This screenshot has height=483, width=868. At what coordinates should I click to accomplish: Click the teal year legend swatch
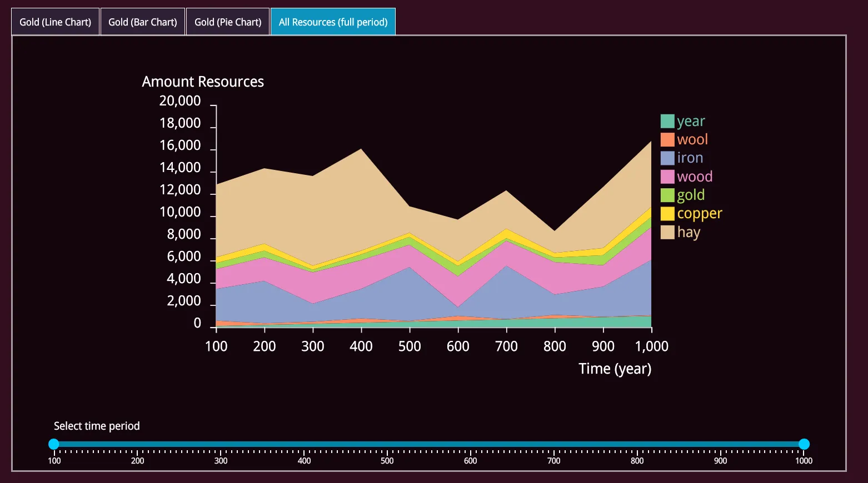click(667, 121)
